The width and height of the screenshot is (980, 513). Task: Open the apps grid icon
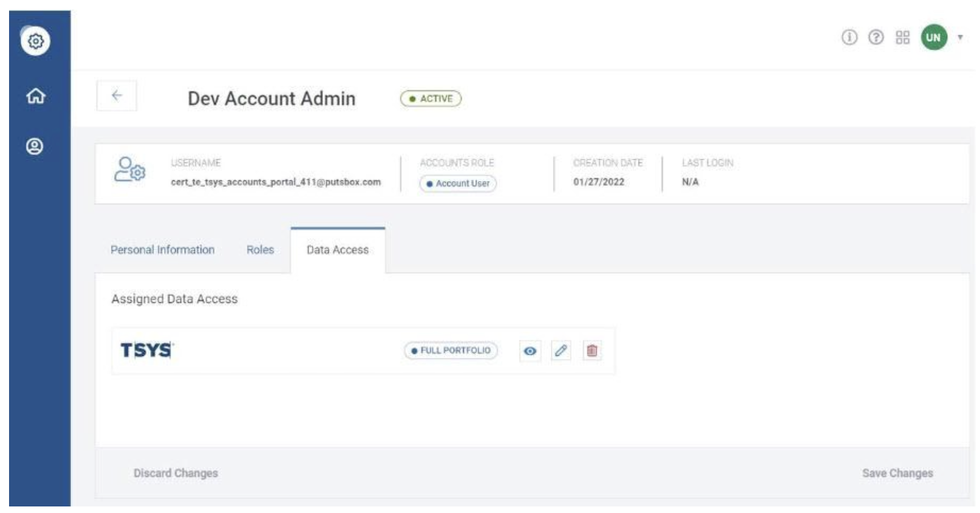click(902, 37)
